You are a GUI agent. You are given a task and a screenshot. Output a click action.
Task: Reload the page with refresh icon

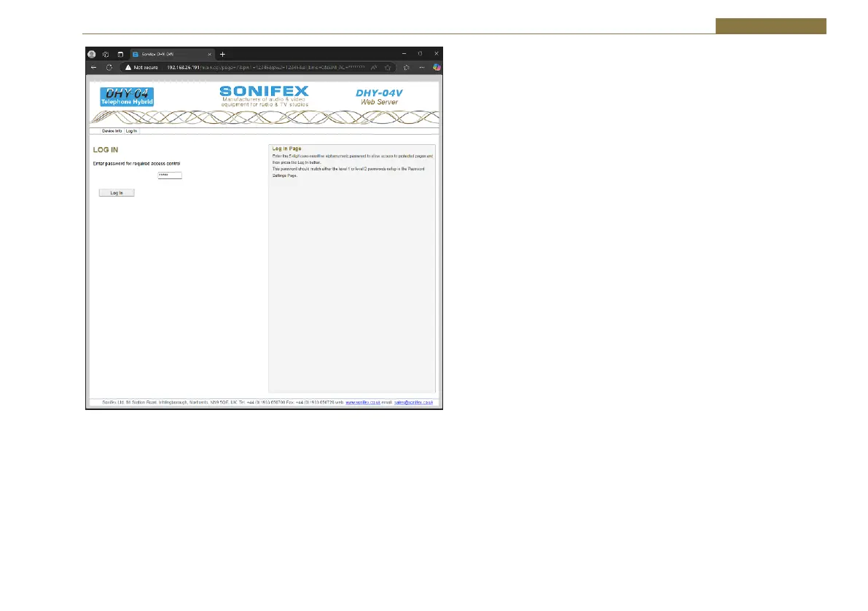[x=109, y=67]
